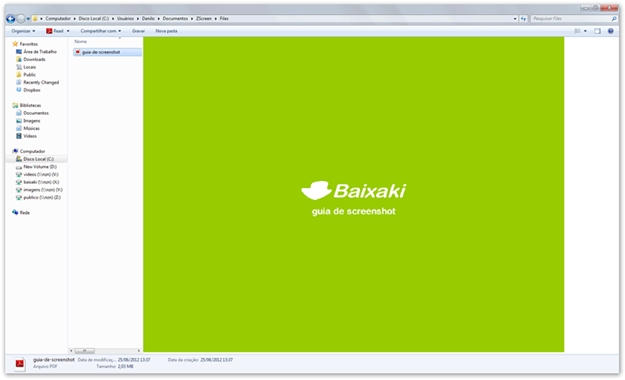Click the Pesquisar Files search field
The image size is (625, 380).
[x=570, y=19]
